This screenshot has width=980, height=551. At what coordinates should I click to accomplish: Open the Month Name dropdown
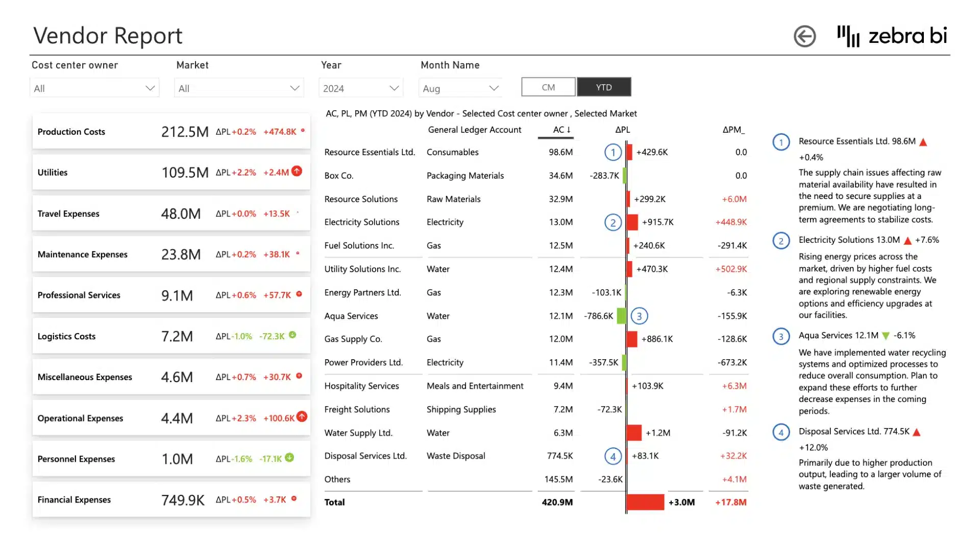tap(459, 88)
